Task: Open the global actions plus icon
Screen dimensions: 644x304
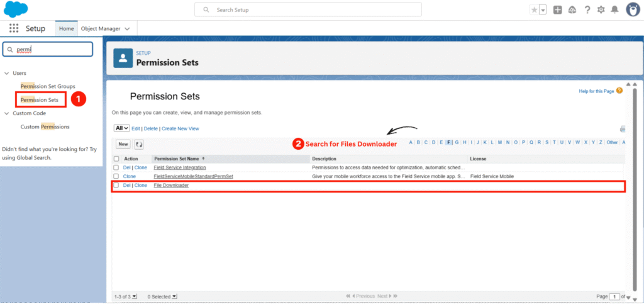Action: tap(557, 10)
